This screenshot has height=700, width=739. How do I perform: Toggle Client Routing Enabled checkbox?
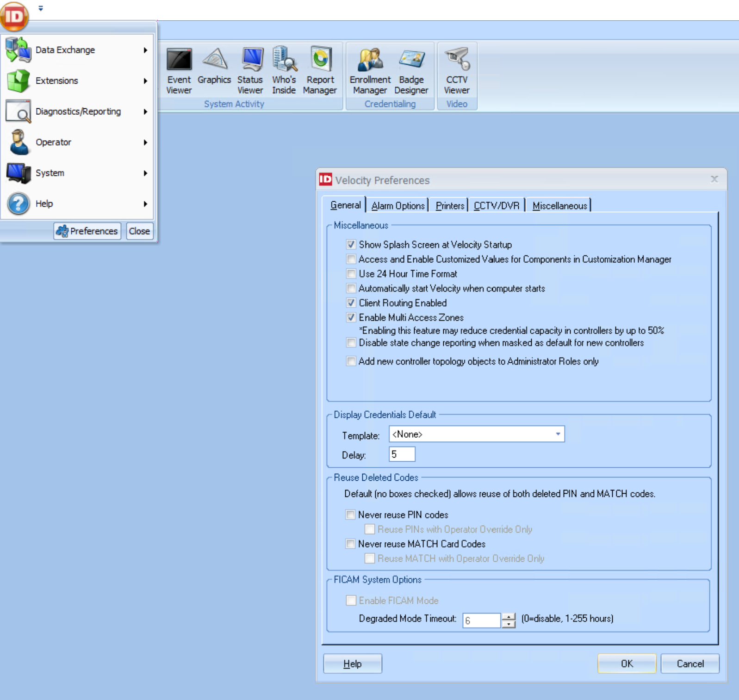[x=351, y=303]
